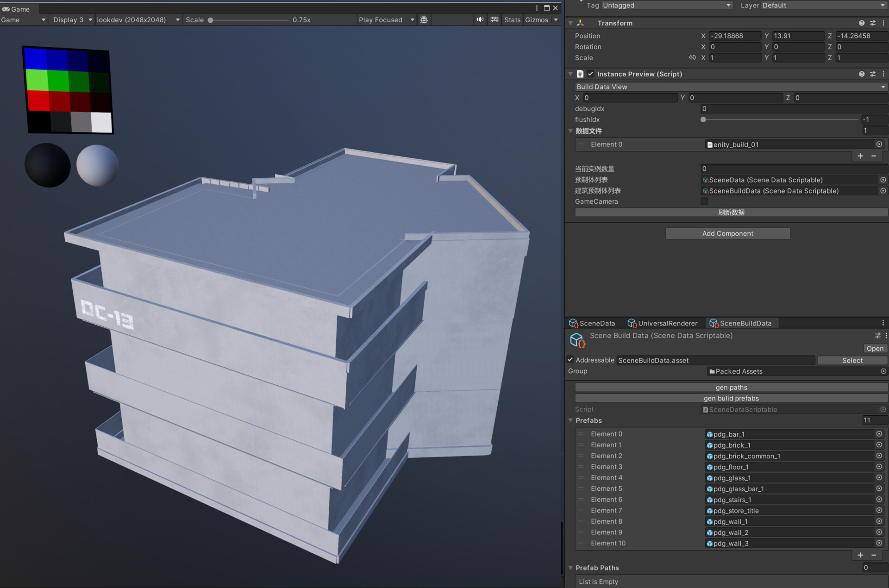Click the debug icon in Game toolbar
This screenshot has width=889, height=588.
(424, 19)
